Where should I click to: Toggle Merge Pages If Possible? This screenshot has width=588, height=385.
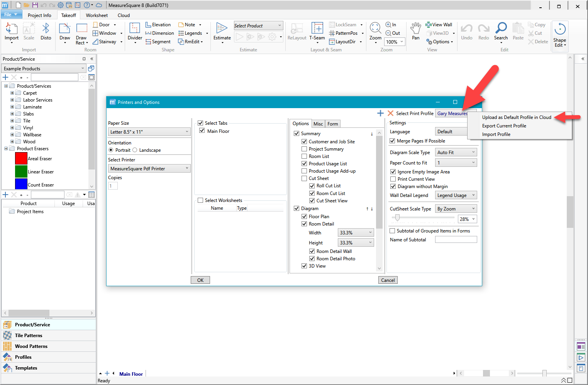point(392,141)
